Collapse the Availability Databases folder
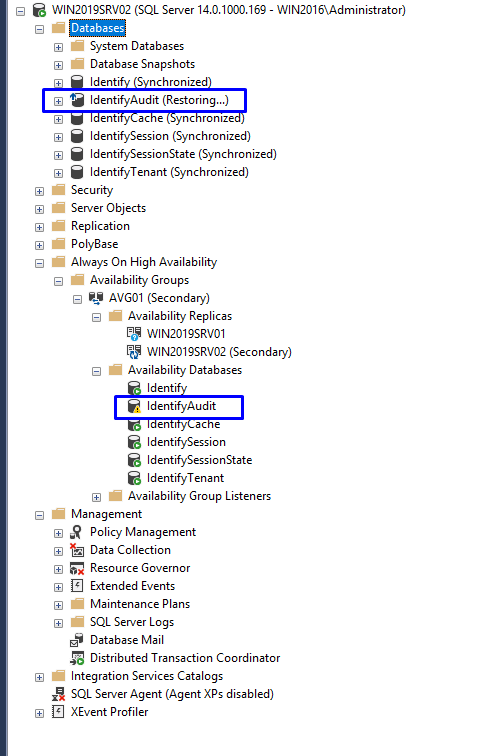503x756 pixels. pos(96,371)
